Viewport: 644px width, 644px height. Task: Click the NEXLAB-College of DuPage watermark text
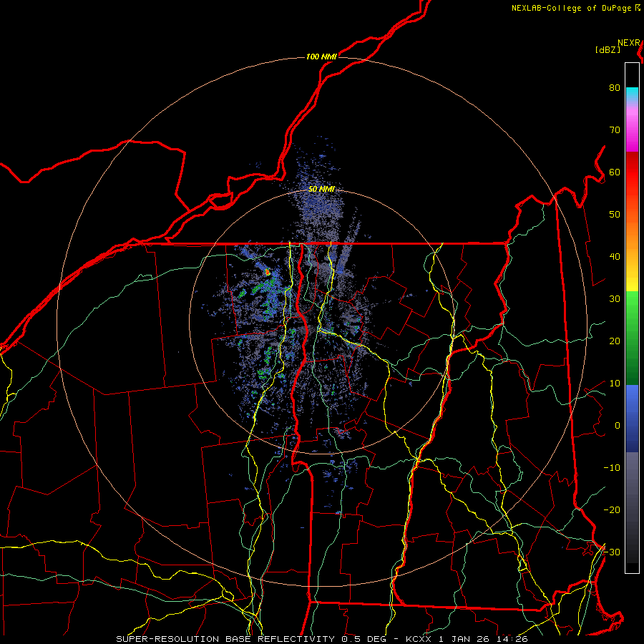tap(575, 8)
